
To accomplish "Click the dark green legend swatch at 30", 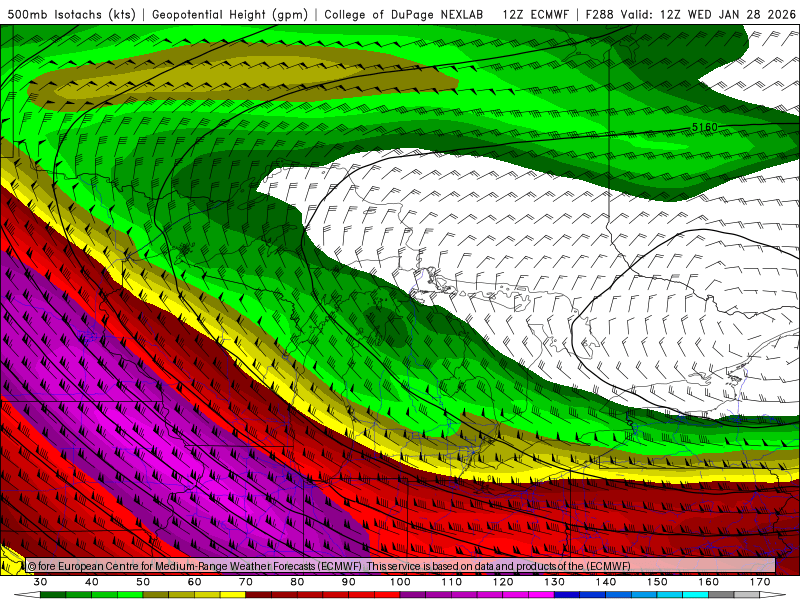I will [53, 594].
